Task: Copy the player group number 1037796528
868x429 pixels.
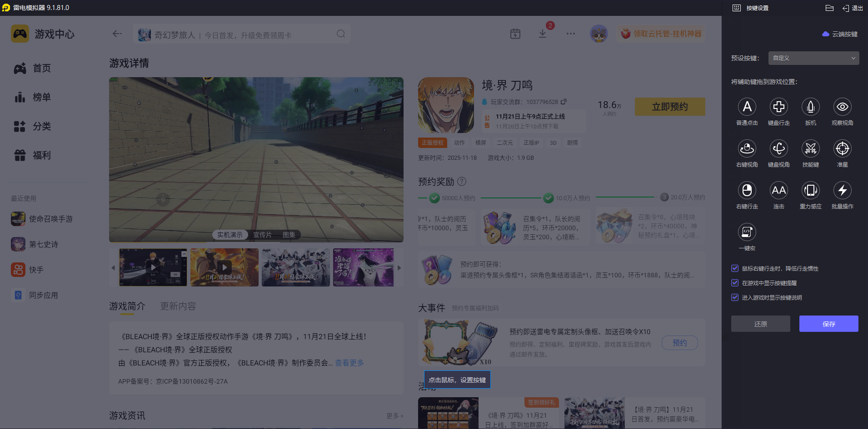Action: pos(564,102)
